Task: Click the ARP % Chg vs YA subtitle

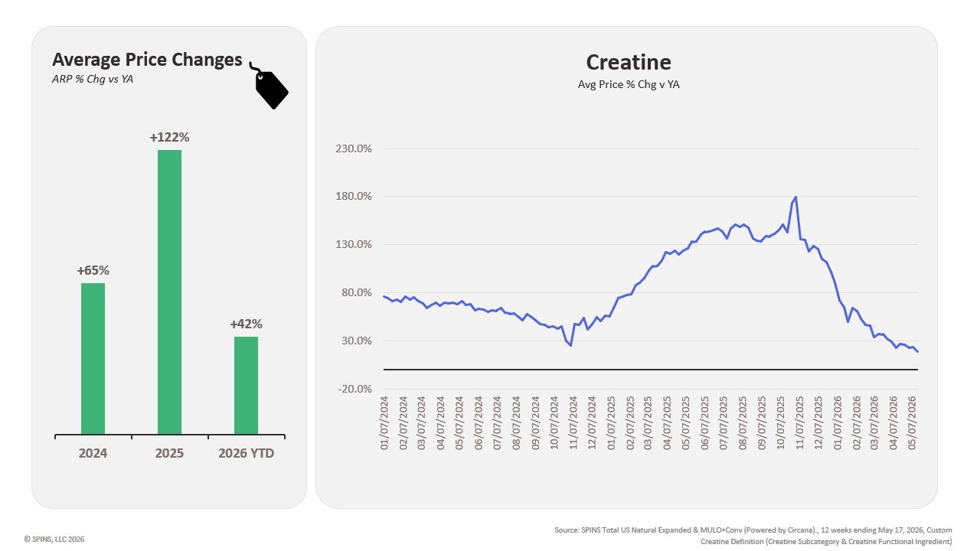Action: click(93, 79)
